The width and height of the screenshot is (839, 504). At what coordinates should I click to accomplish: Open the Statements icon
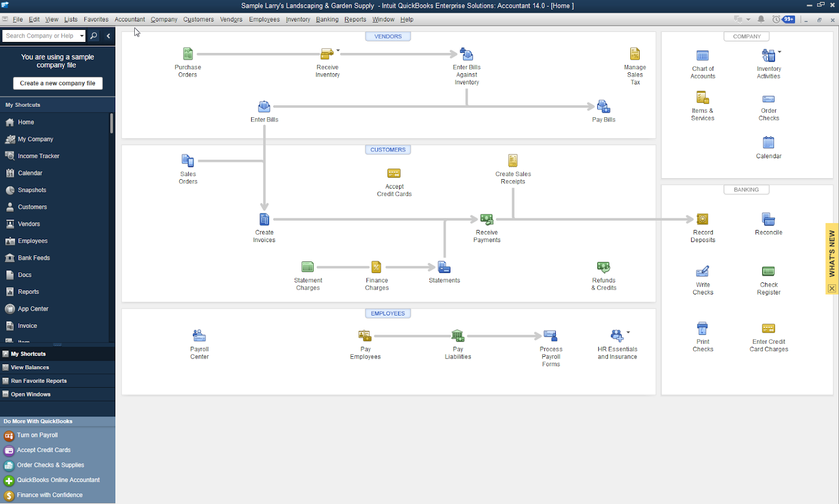coord(444,267)
